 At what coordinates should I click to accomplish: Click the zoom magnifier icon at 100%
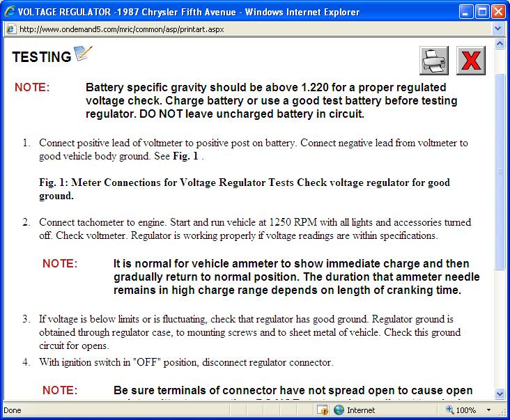(450, 410)
